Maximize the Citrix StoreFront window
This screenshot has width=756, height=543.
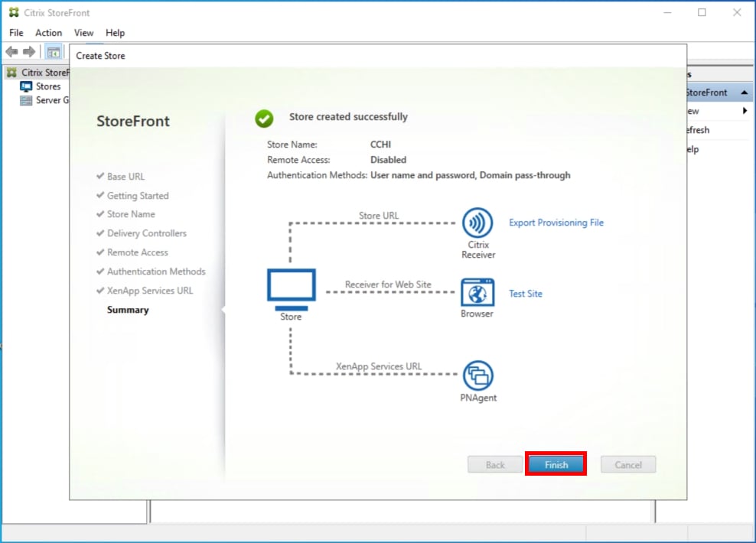pos(702,12)
